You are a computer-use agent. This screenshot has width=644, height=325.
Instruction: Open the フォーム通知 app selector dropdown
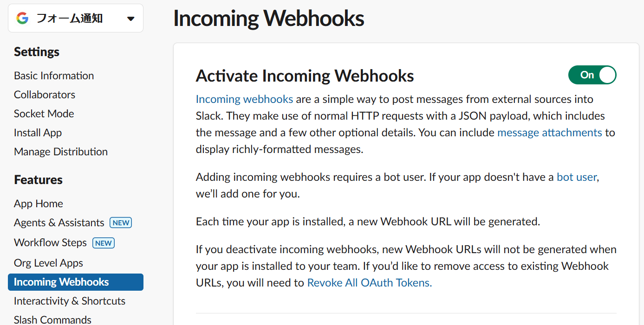click(76, 19)
